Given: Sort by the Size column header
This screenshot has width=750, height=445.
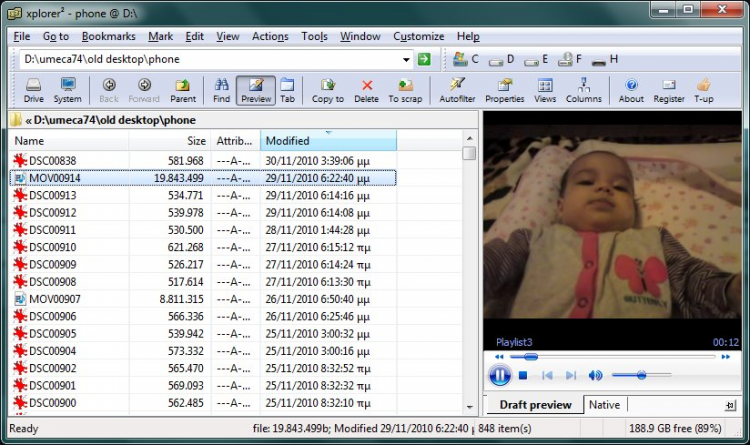Looking at the screenshot, I should tap(170, 141).
